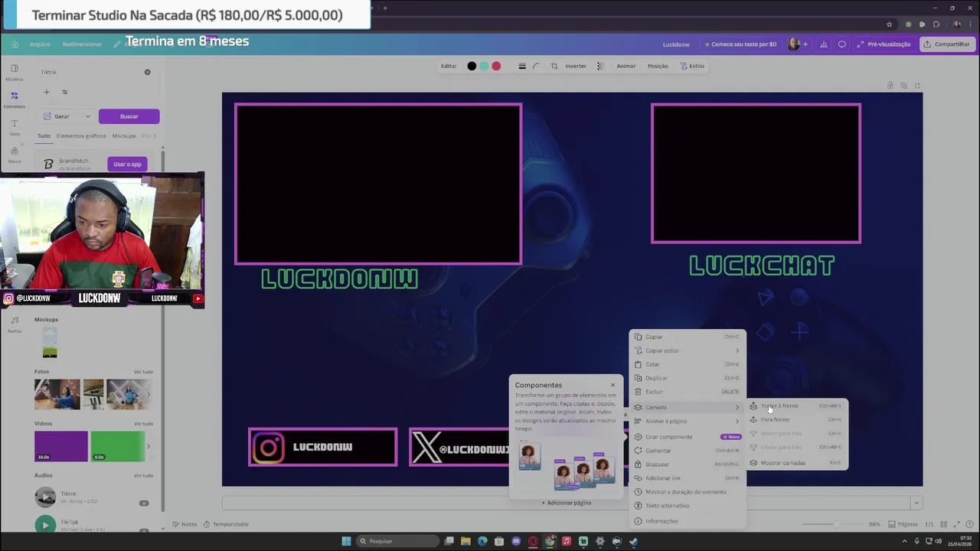The image size is (980, 551).
Task: Open the purple video thumbnail
Action: (61, 446)
